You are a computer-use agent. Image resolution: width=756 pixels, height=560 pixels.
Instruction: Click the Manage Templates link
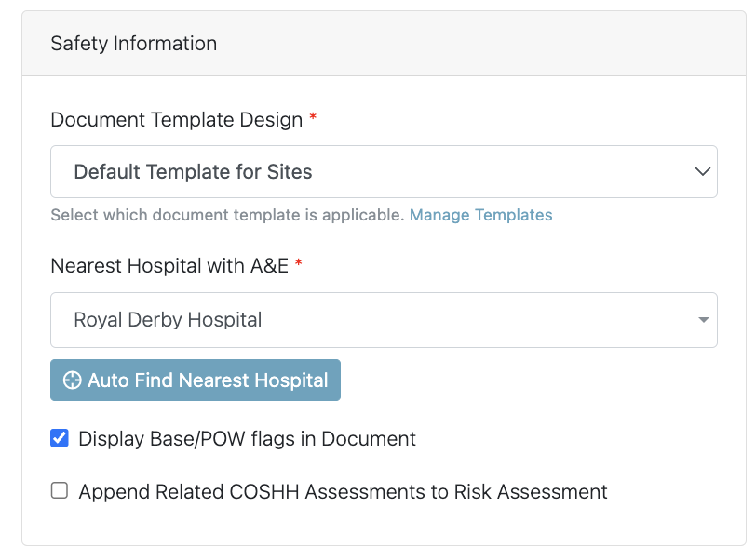tap(480, 215)
